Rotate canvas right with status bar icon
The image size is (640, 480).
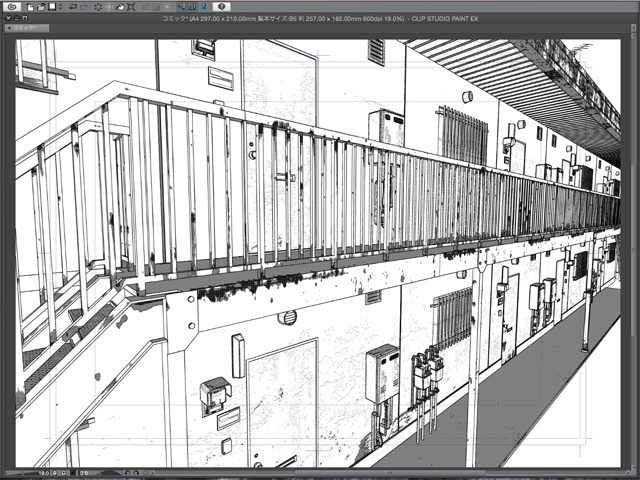[x=136, y=473]
